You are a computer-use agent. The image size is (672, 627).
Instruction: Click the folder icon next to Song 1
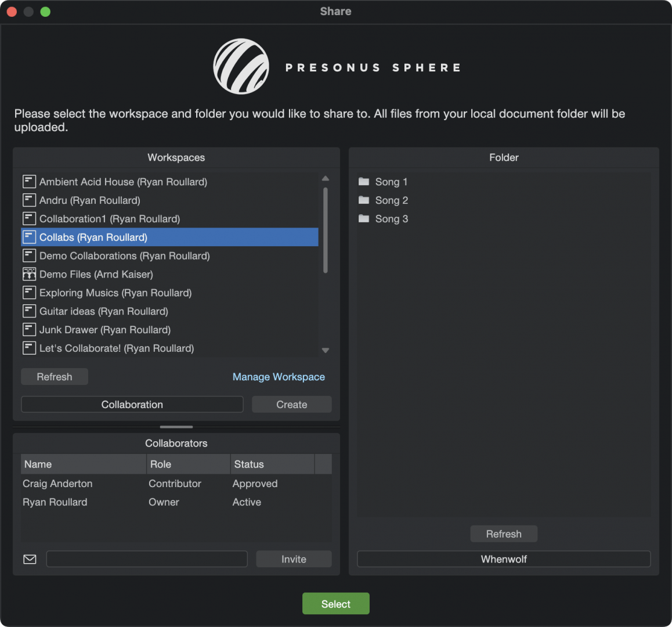tap(363, 181)
